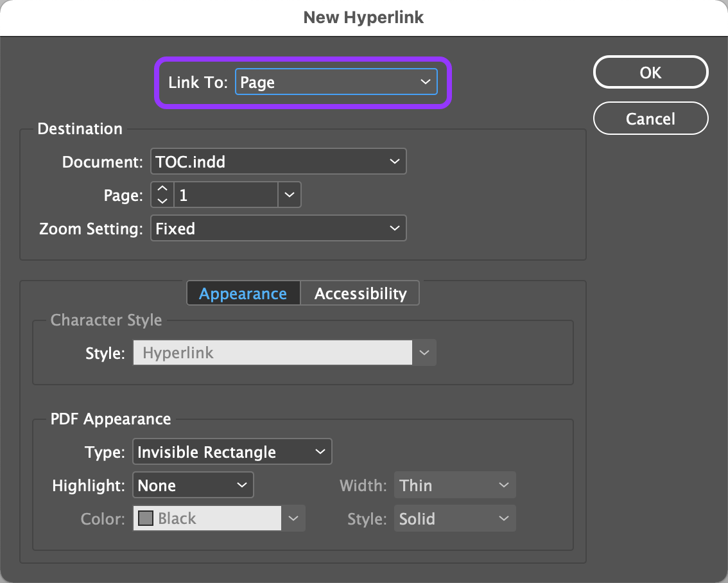This screenshot has height=583, width=728.
Task: Click the Destination section label
Action: [80, 128]
